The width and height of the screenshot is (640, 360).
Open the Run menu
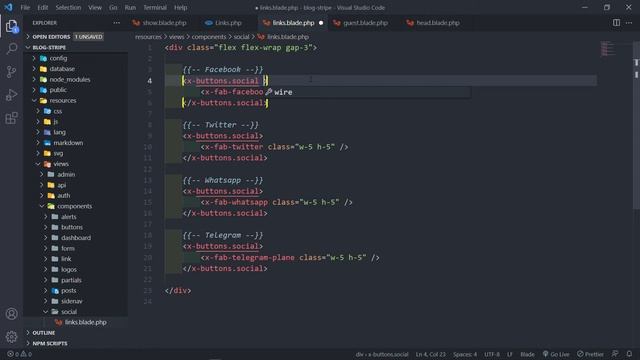130,7
